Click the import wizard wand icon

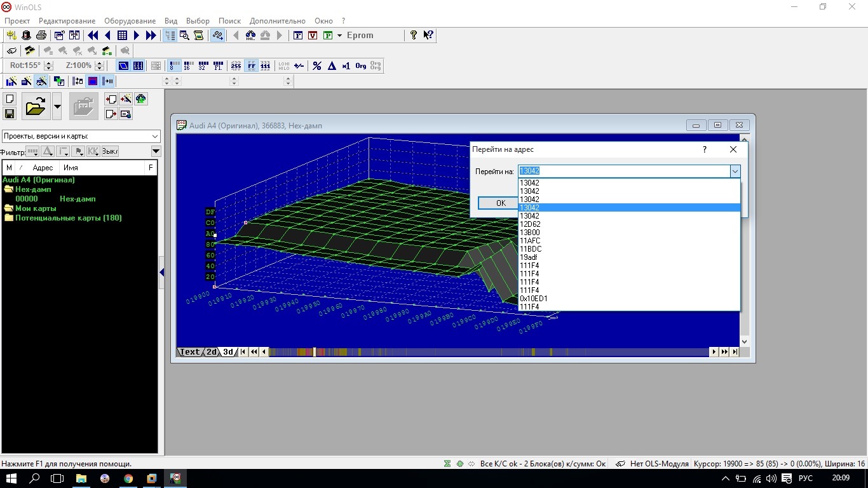126,99
